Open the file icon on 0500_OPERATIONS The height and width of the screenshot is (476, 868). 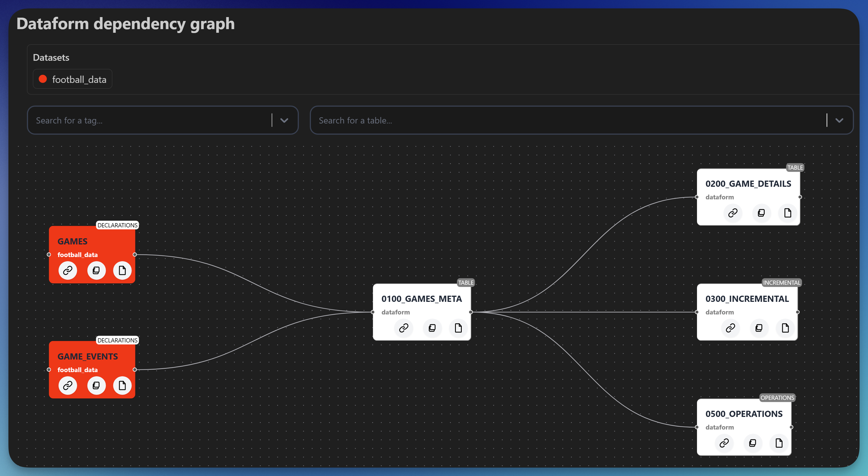pos(778,443)
